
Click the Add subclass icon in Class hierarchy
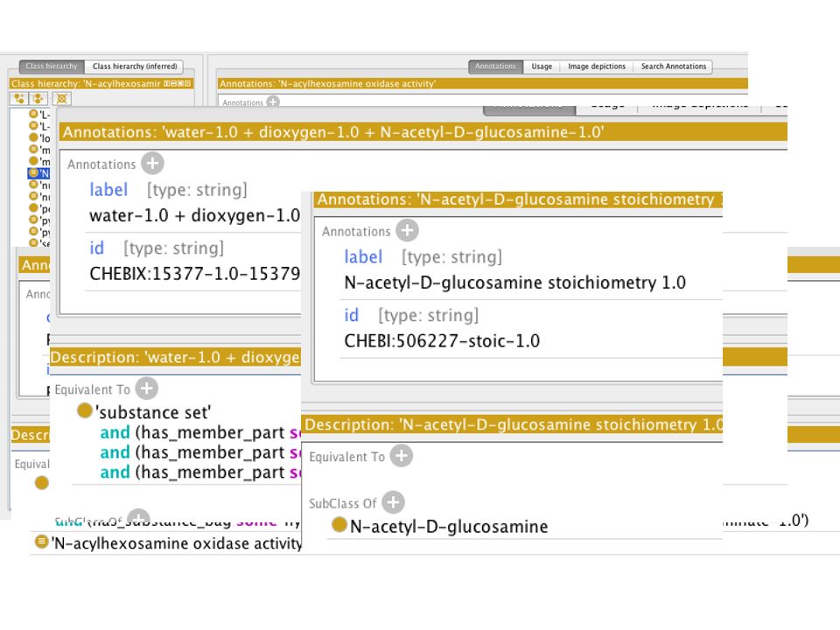[19, 99]
